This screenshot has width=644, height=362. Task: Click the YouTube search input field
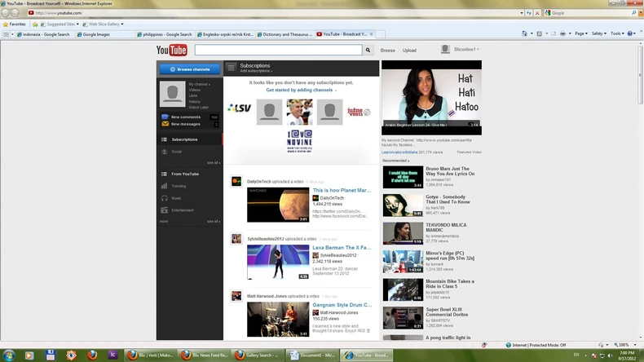[x=278, y=51]
